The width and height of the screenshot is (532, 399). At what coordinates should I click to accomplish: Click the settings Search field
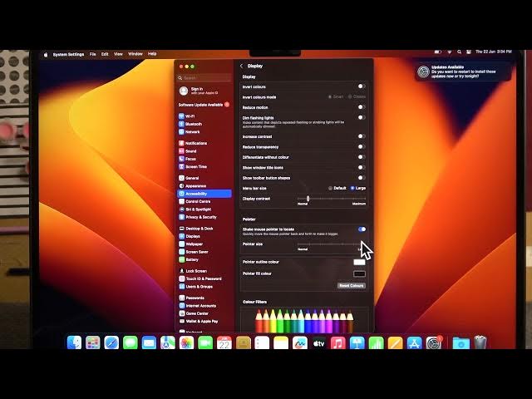[204, 78]
